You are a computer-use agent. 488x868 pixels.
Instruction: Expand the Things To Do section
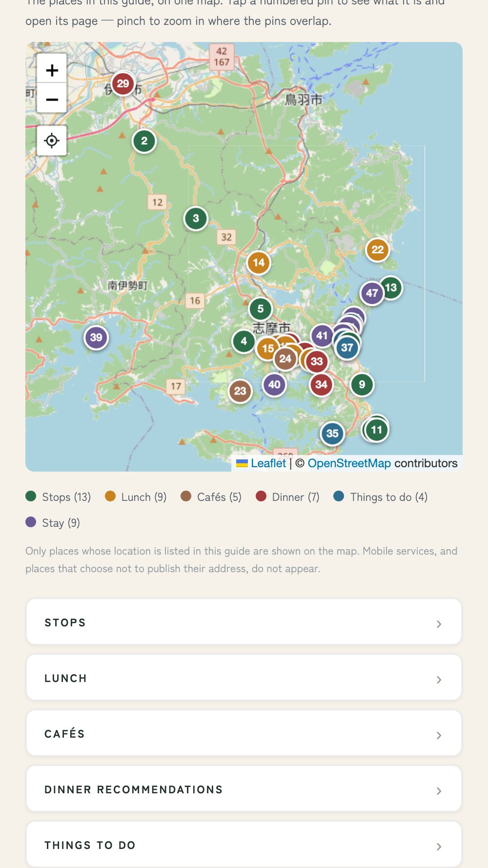(x=244, y=844)
